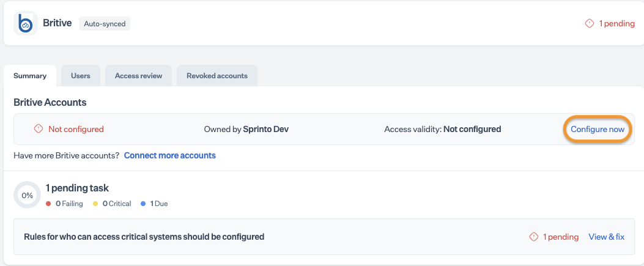Image resolution: width=644 pixels, height=266 pixels.
Task: Click View & fix for the rule
Action: [606, 237]
